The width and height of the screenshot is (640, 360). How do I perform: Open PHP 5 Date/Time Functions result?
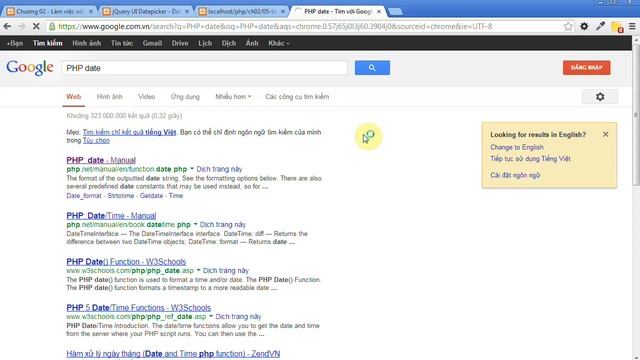[138, 308]
